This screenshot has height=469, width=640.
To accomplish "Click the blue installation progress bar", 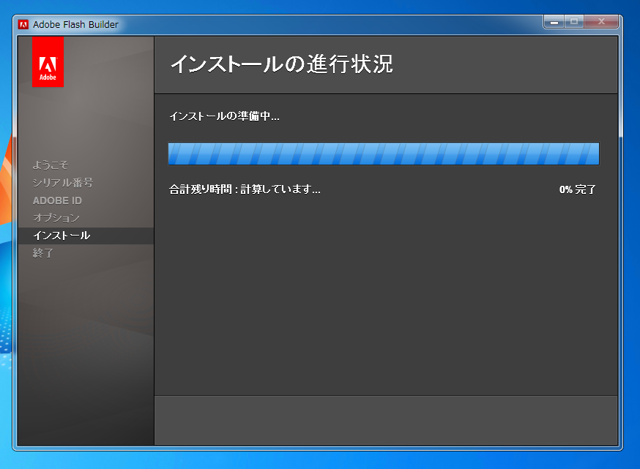I will (383, 154).
